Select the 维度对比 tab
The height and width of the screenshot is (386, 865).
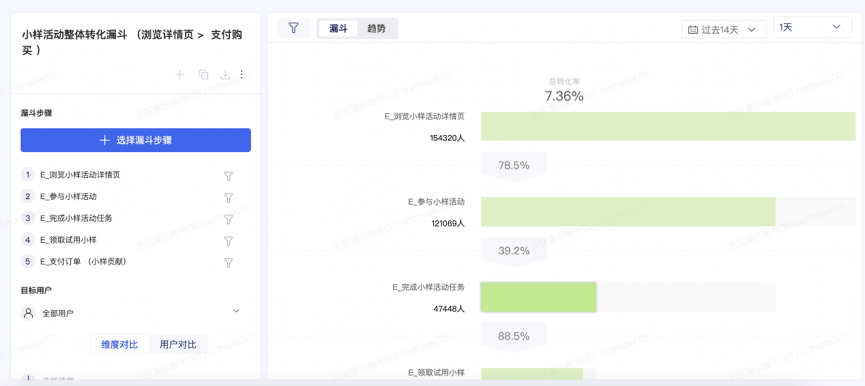(120, 345)
